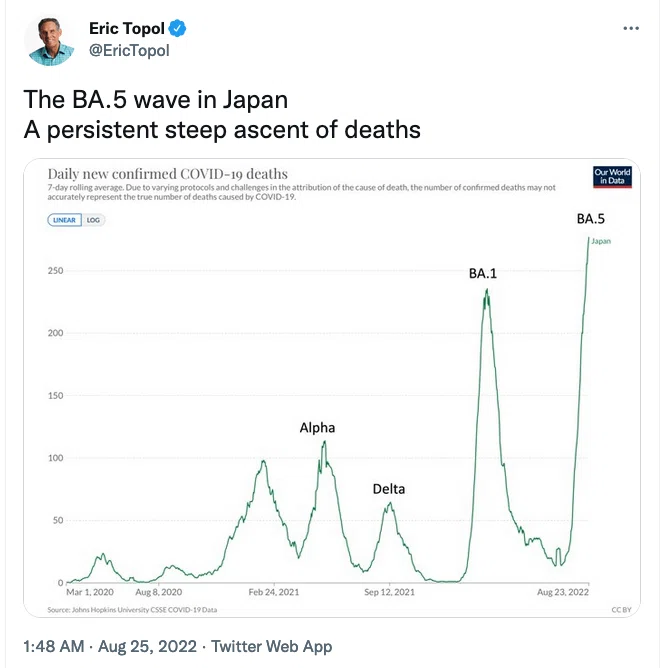This screenshot has height=668, width=664.
Task: Click the green Japan series label
Action: coord(601,241)
